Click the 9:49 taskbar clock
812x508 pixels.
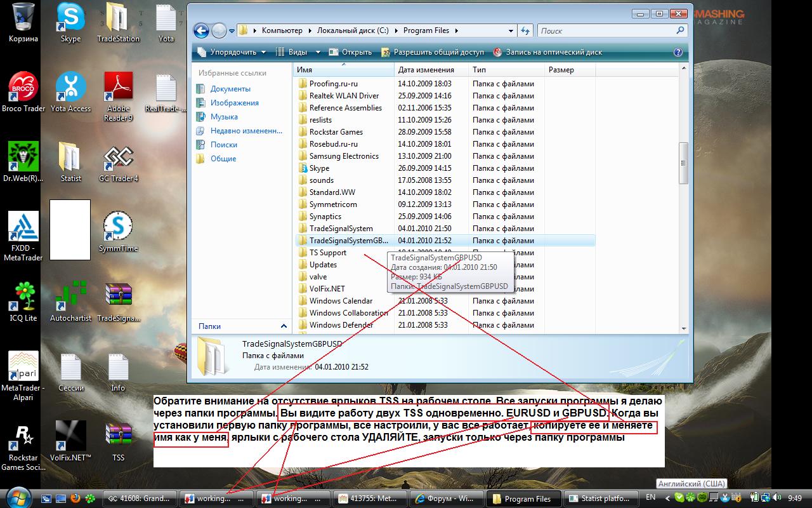[x=795, y=498]
